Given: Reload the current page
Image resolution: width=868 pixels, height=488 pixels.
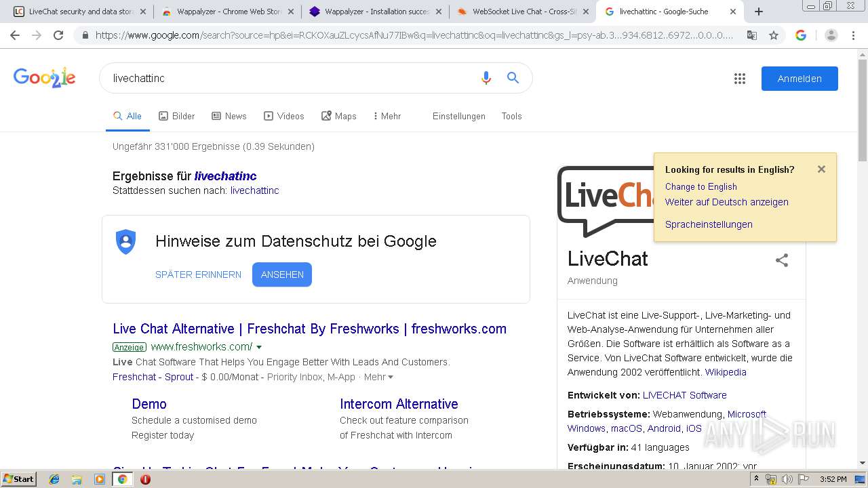Looking at the screenshot, I should click(58, 35).
